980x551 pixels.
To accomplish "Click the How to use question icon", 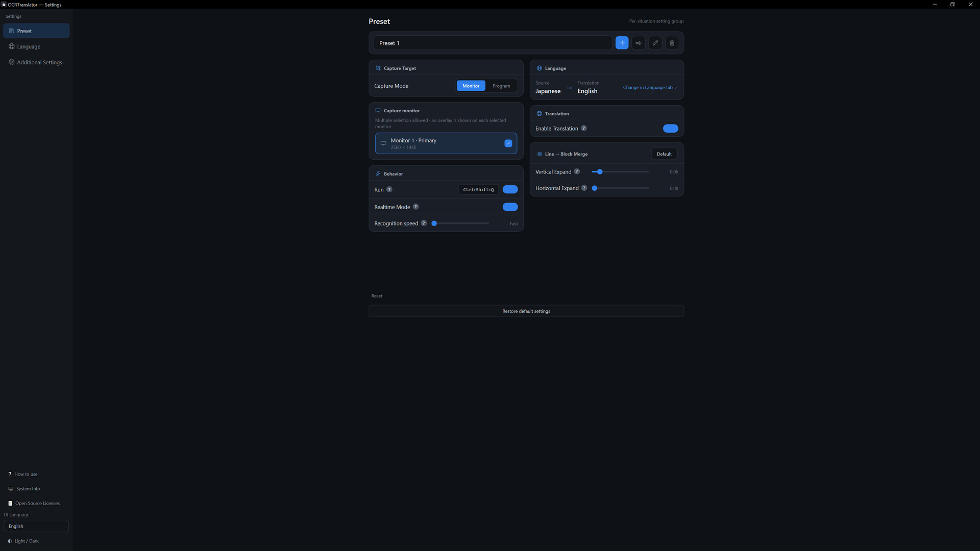I will point(10,474).
